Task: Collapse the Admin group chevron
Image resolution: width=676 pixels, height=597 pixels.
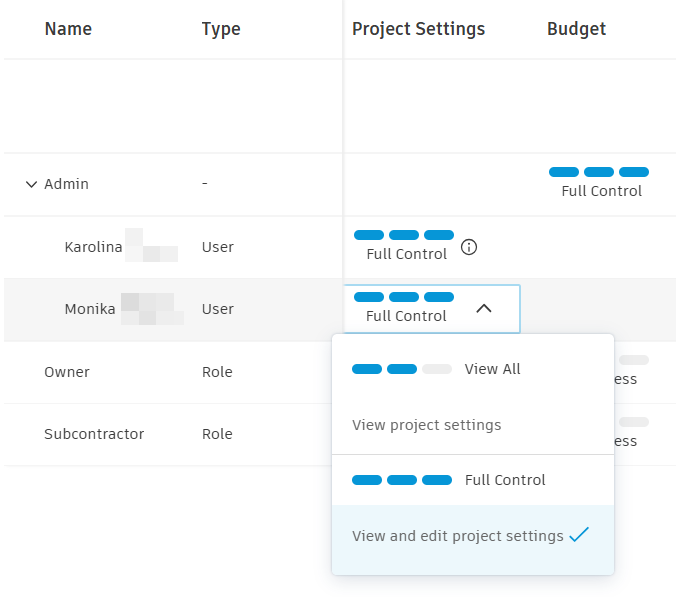Action: [31, 185]
